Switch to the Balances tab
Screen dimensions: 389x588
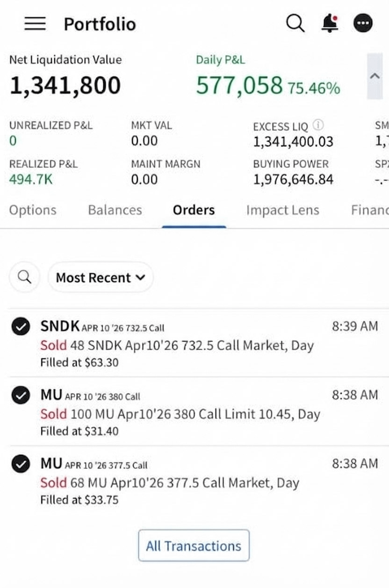point(115,211)
